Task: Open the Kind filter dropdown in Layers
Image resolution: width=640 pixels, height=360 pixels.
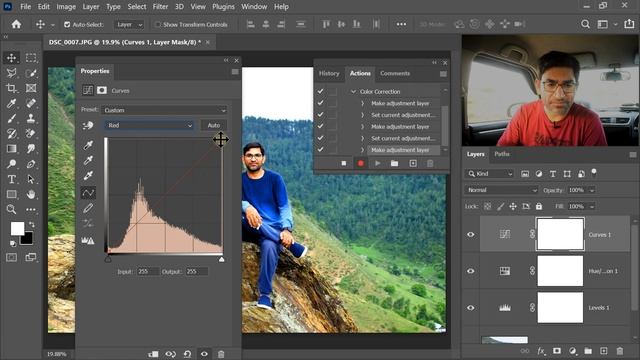Action: click(489, 174)
